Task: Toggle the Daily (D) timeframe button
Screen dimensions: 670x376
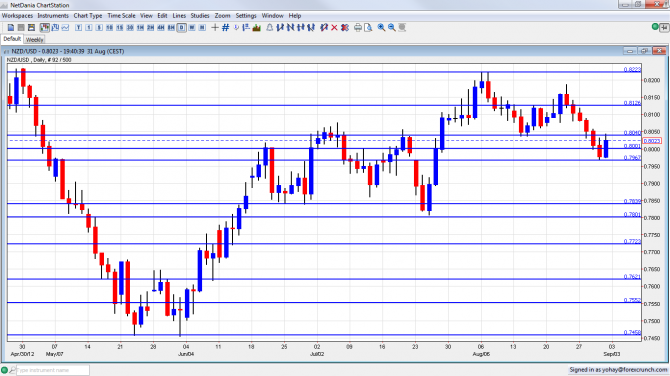Action: pyautogui.click(x=182, y=27)
